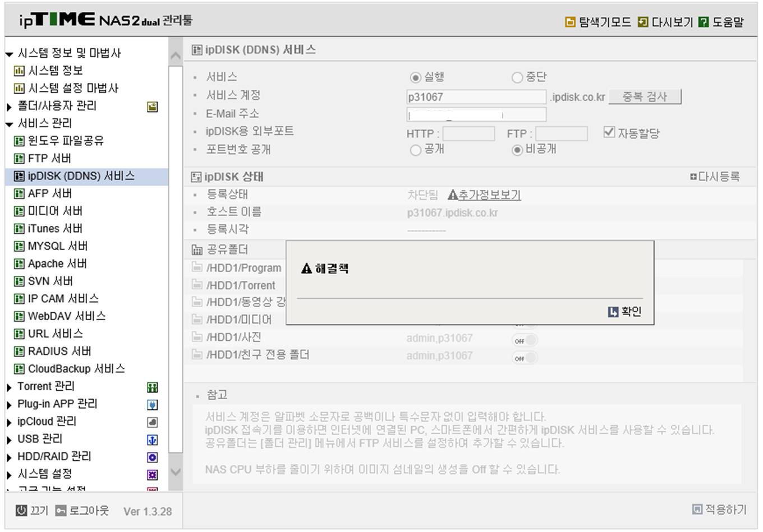The width and height of the screenshot is (763, 532).
Task: Select the 공개 port radio button
Action: (x=416, y=150)
